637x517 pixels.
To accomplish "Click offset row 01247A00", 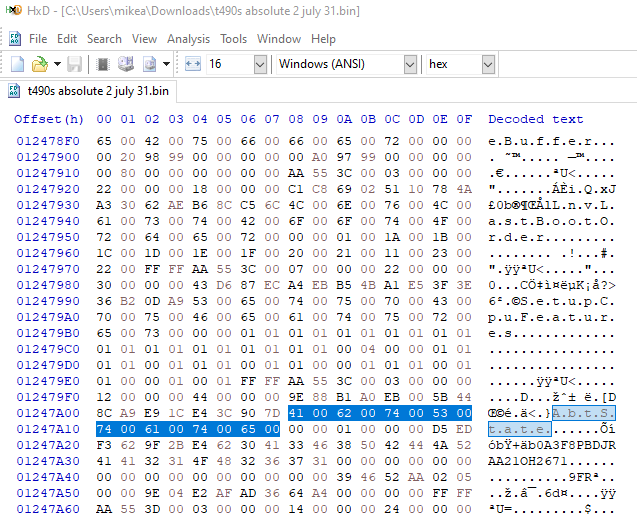I will click(x=48, y=413).
